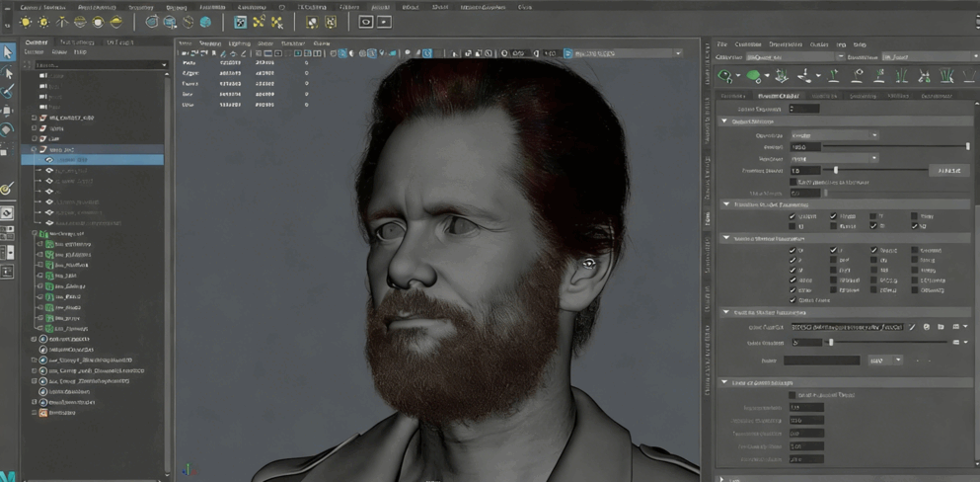Click the teal globe icon on top shelf
This screenshot has height=482, width=980.
(205, 22)
